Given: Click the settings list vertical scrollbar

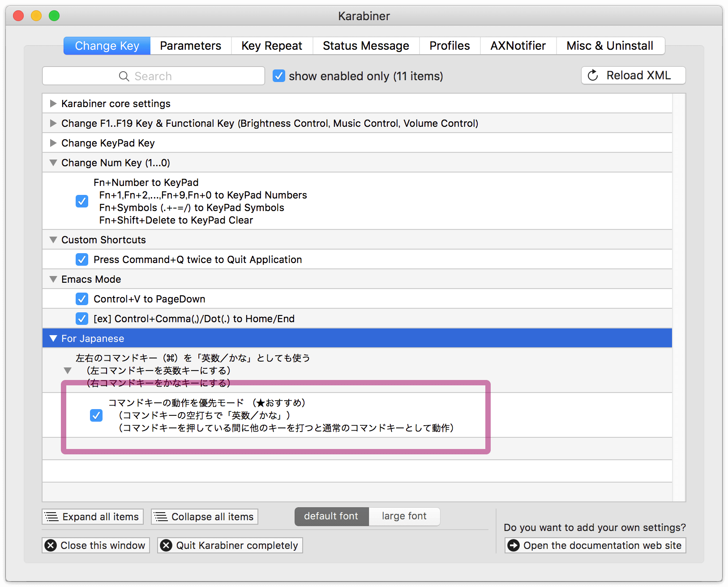Looking at the screenshot, I should (x=679, y=298).
